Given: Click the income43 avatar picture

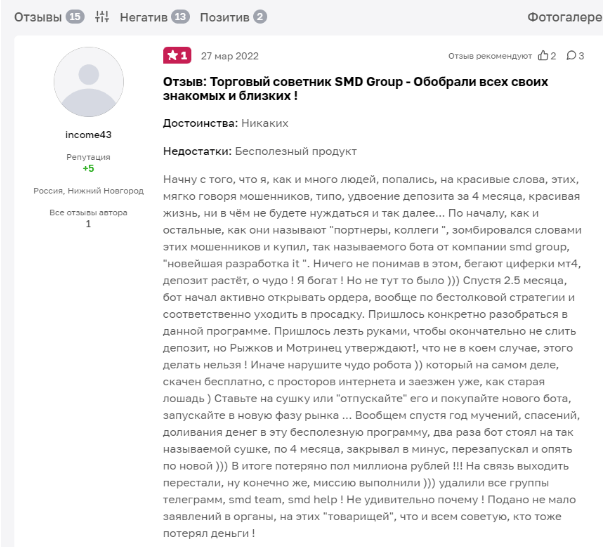Looking at the screenshot, I should pos(88,82).
